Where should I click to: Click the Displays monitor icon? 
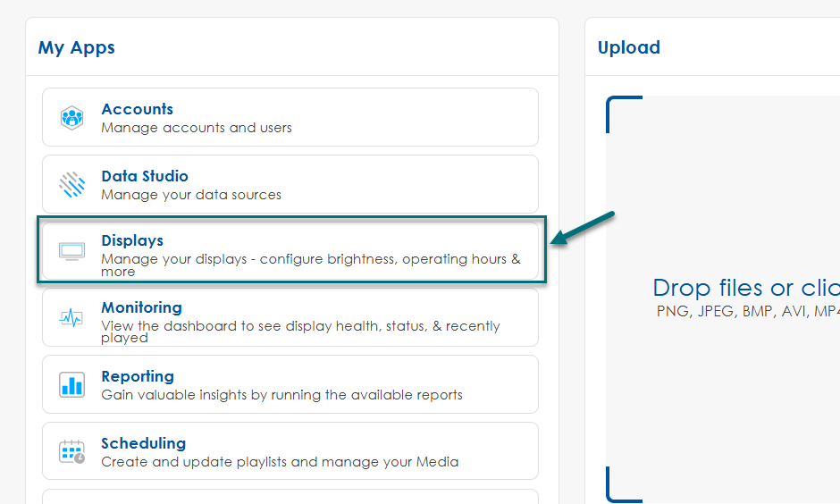(71, 250)
